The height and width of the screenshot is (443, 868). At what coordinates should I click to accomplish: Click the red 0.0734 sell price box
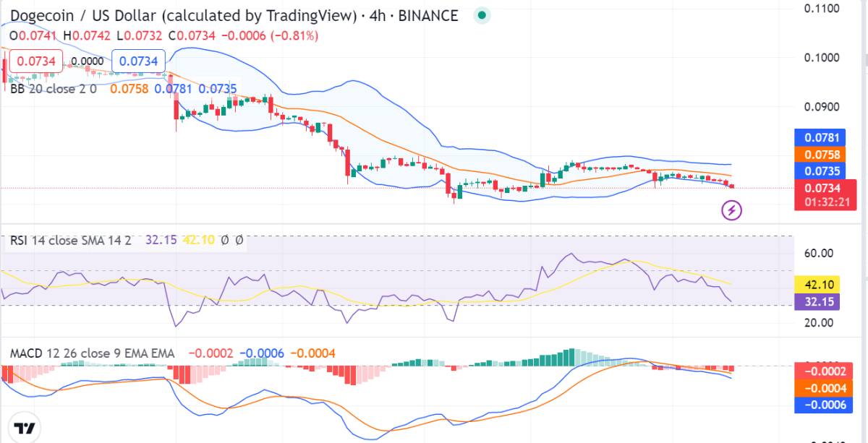[33, 61]
